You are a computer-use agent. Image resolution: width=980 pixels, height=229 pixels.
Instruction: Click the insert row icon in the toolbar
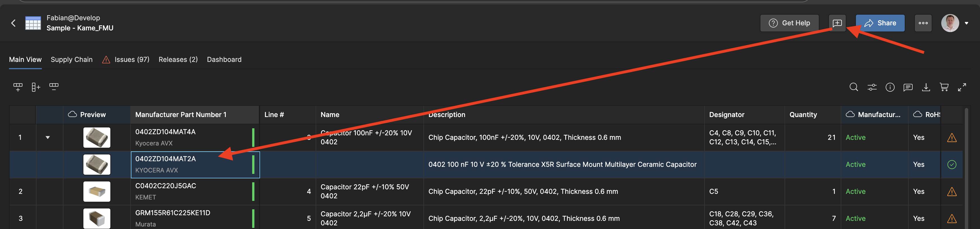(17, 87)
